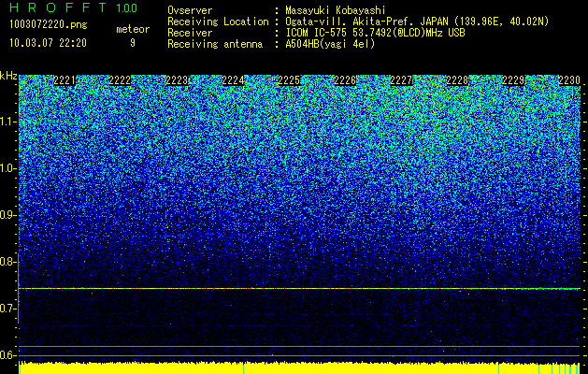Viewport: 588px width, 374px height.
Task: Click the yellow signal-level bar graph at bottom
Action: [x=299, y=368]
